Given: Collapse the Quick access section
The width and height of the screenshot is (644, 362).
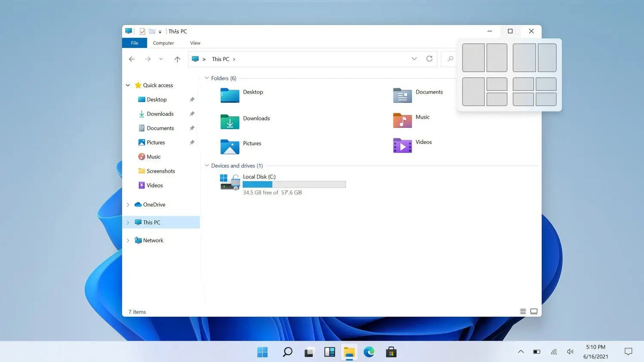Looking at the screenshot, I should [128, 85].
